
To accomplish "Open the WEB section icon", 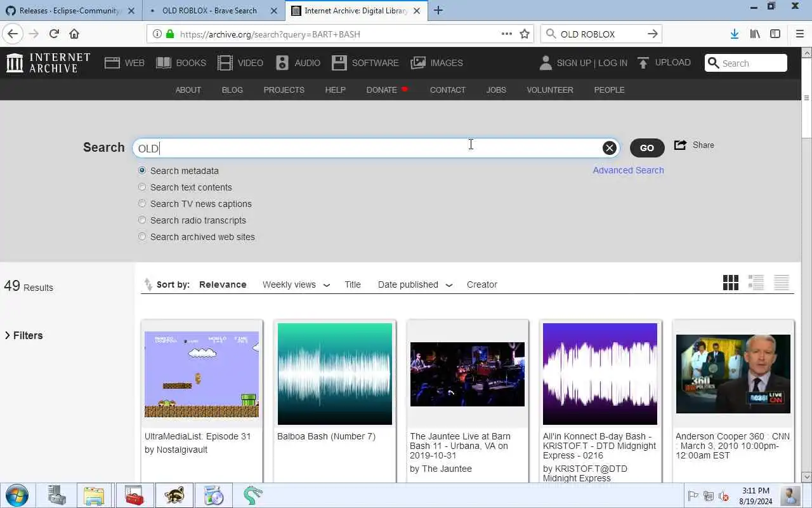I will tap(112, 63).
